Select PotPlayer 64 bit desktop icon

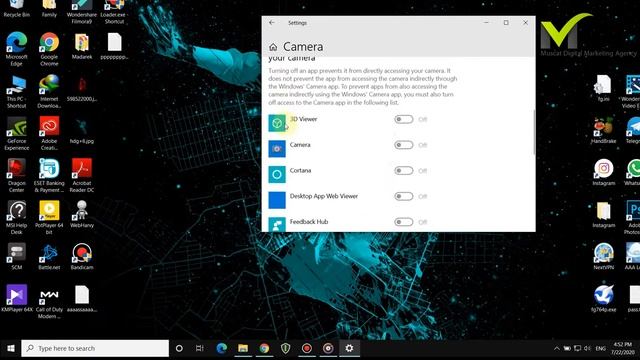pyautogui.click(x=49, y=218)
